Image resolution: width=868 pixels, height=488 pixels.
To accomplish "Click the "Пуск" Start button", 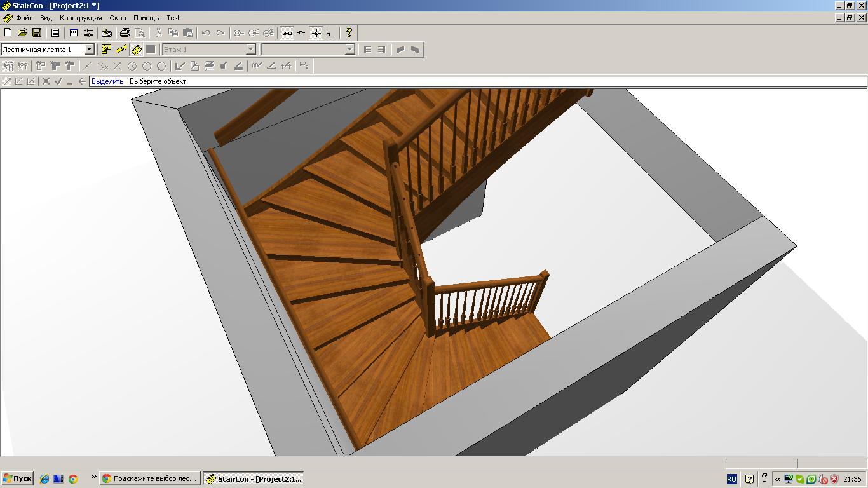I will coord(17,478).
